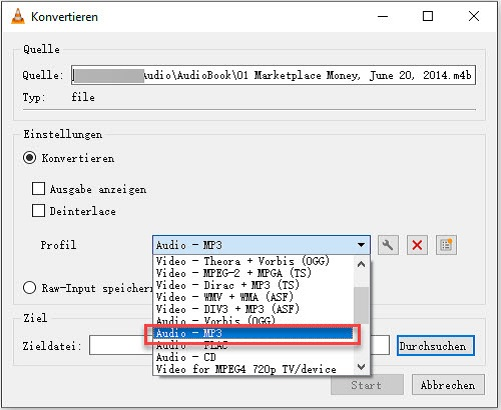Click scroll-down arrow in profile list
The height and width of the screenshot is (410, 501).
[361, 367]
